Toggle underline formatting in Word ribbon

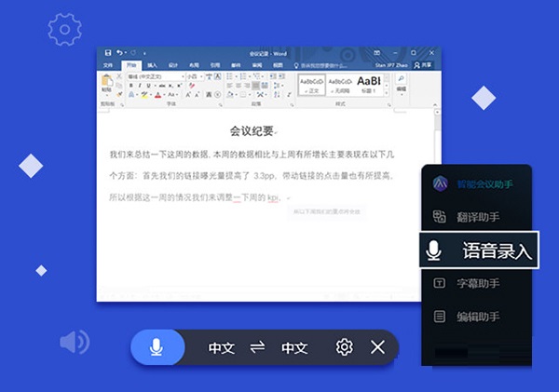click(147, 86)
